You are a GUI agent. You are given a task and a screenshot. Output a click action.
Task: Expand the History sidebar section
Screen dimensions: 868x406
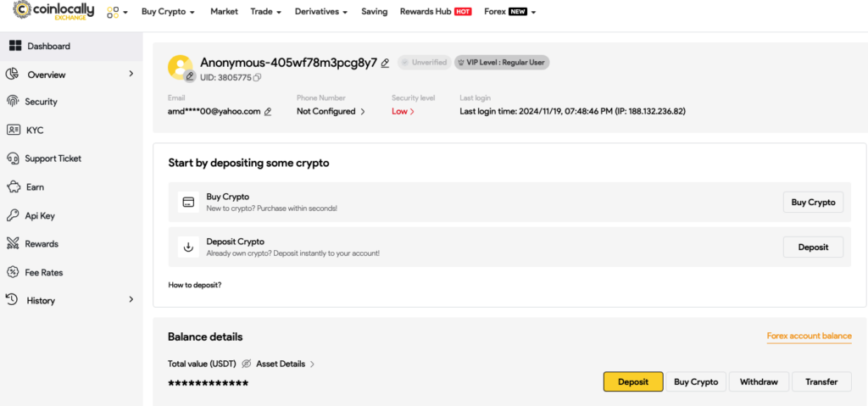point(131,300)
